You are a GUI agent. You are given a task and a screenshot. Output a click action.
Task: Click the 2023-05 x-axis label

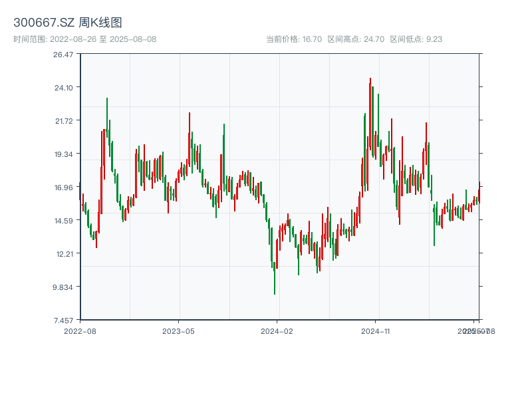coord(178,331)
